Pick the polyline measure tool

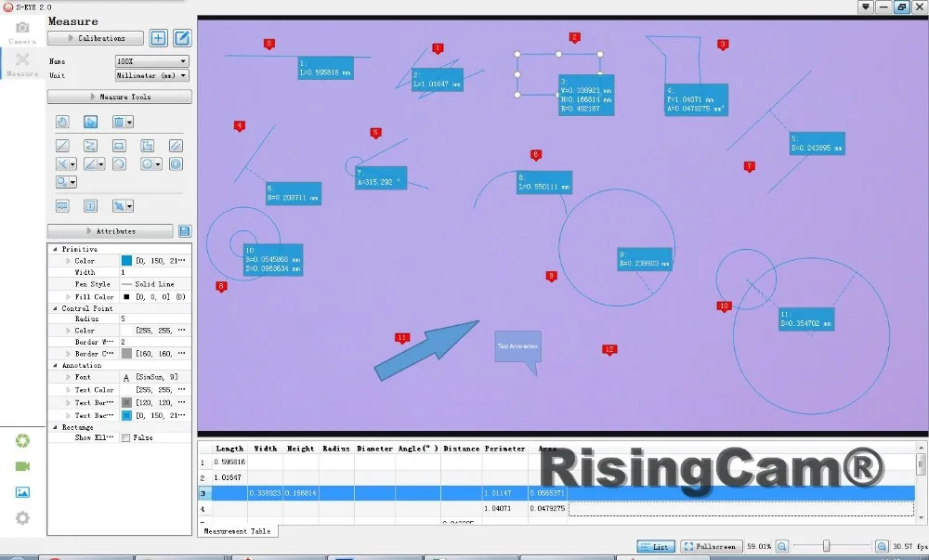(91, 146)
